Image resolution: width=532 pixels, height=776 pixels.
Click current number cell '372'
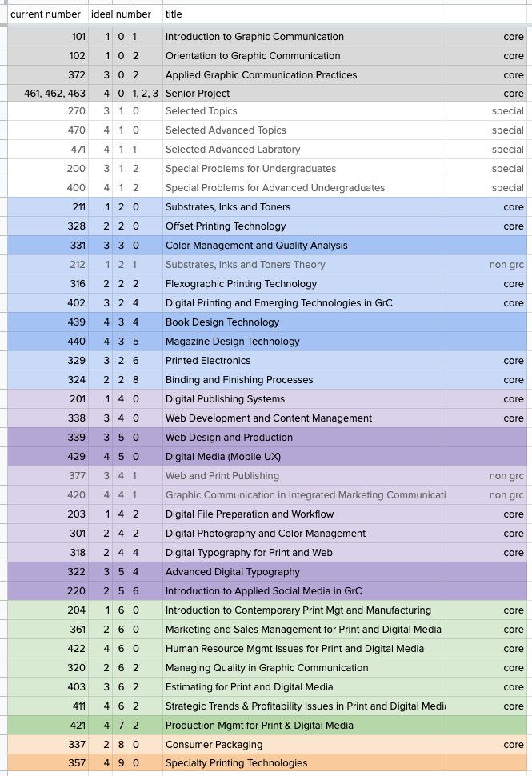pyautogui.click(x=48, y=75)
